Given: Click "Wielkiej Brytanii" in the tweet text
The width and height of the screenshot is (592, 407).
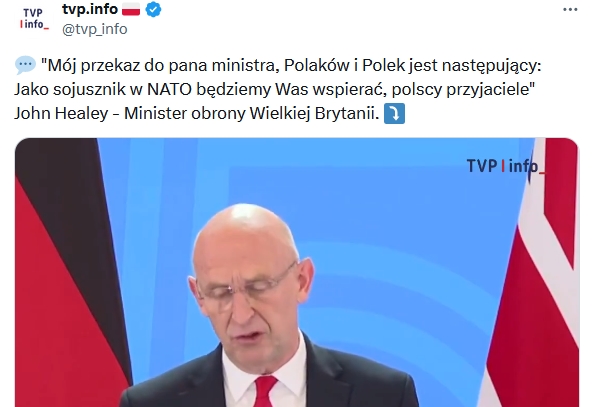Looking at the screenshot, I should pos(314,113).
